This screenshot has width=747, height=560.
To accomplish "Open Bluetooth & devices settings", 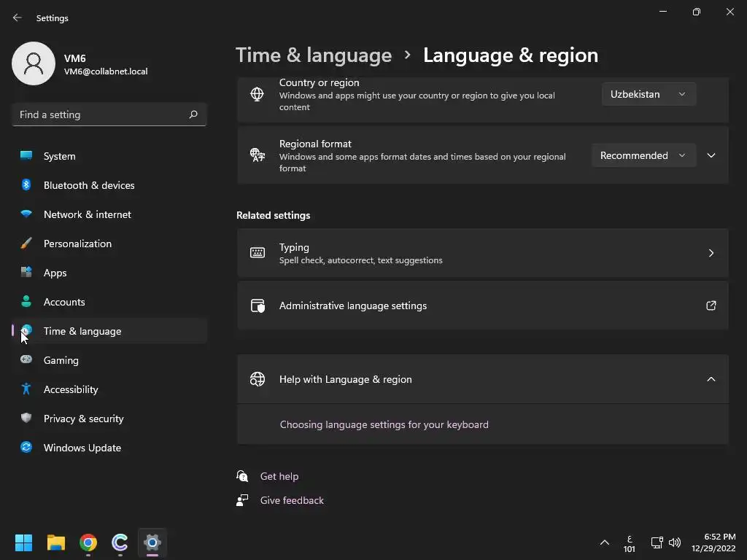I will (x=109, y=185).
